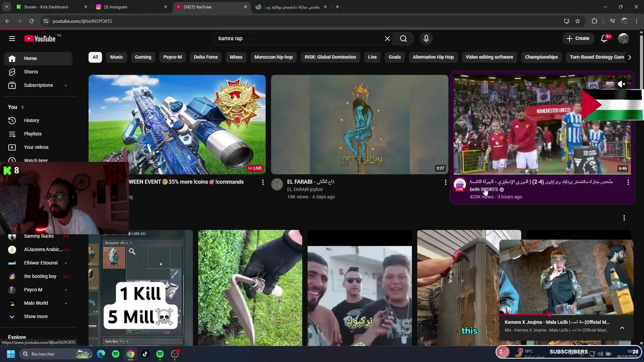This screenshot has height=362, width=644.
Task: Open the Shorts shelf options menu
Action: coord(624,218)
